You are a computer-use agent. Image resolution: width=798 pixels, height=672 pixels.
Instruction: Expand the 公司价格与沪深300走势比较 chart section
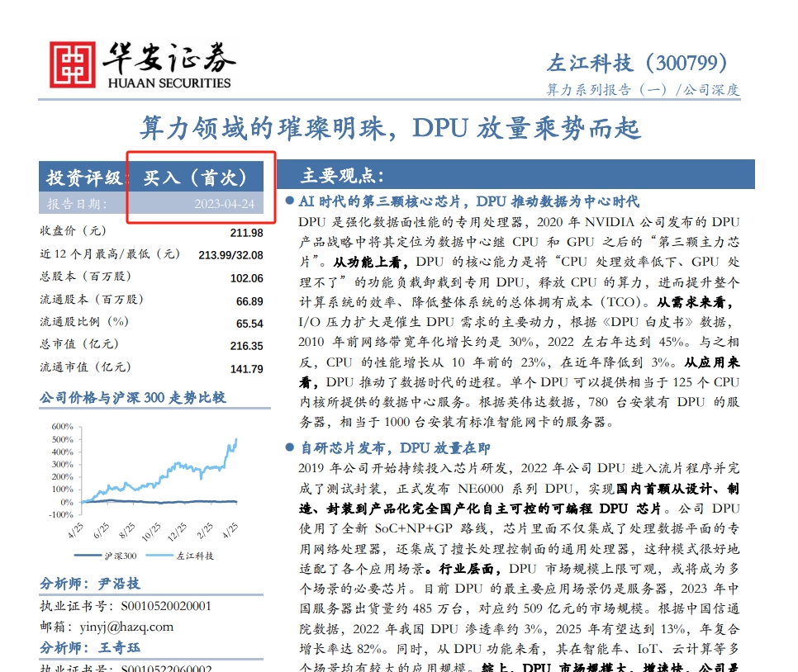pyautogui.click(x=132, y=398)
